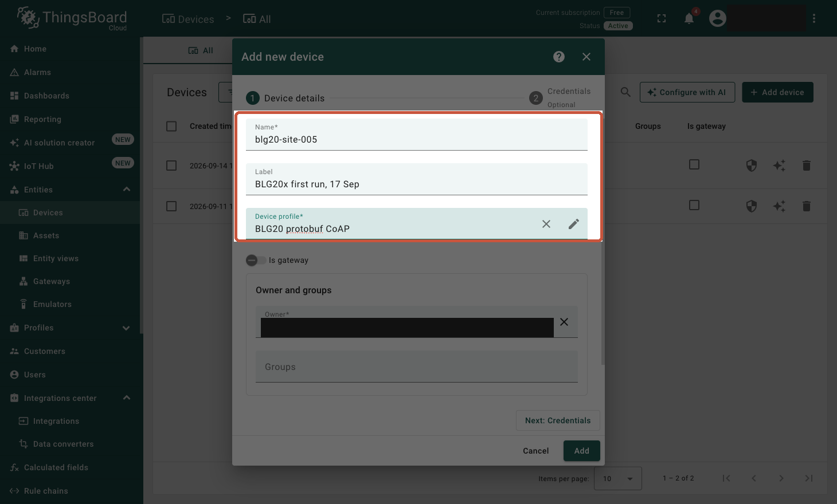Click the Name input field
This screenshot has width=837, height=504.
point(417,135)
